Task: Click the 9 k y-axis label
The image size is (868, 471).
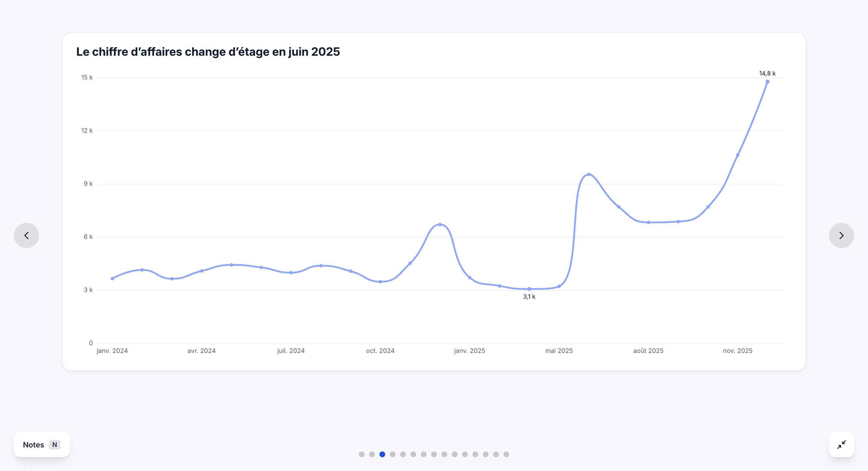Action: [88, 184]
